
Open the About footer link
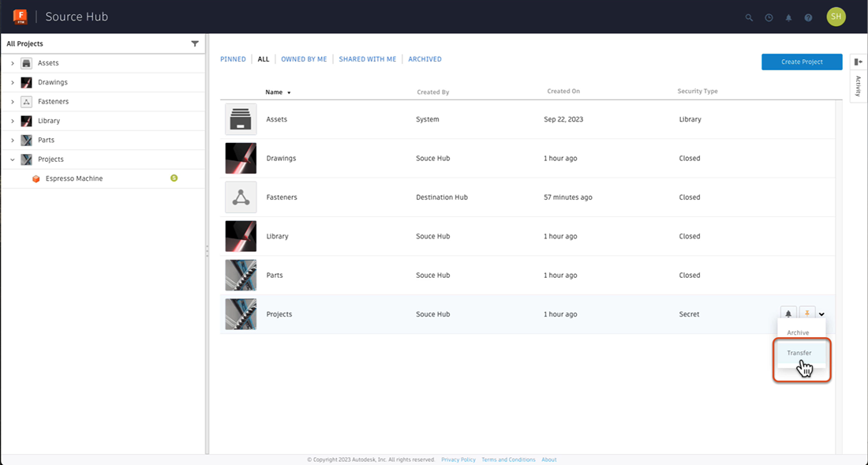(x=549, y=459)
